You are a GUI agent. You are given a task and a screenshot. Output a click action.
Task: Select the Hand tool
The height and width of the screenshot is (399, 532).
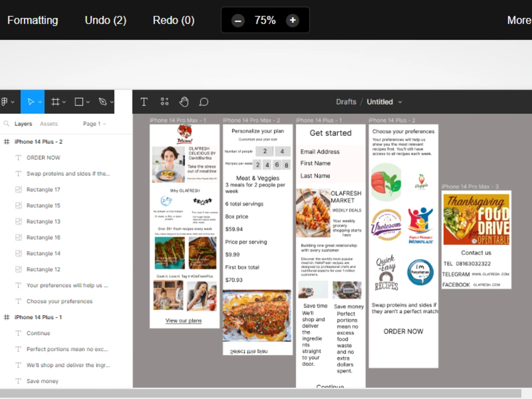tap(184, 102)
